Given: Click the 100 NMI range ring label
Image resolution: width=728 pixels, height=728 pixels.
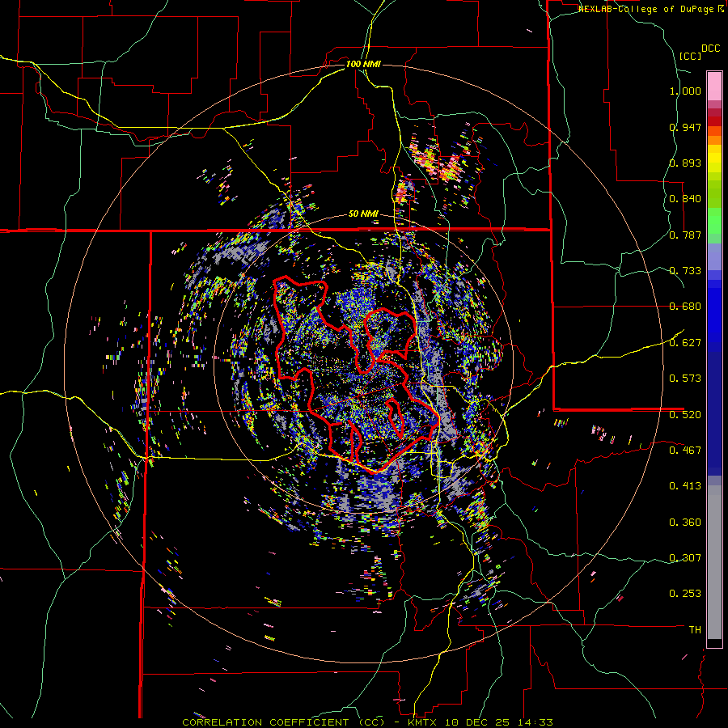Looking at the screenshot, I should (363, 64).
